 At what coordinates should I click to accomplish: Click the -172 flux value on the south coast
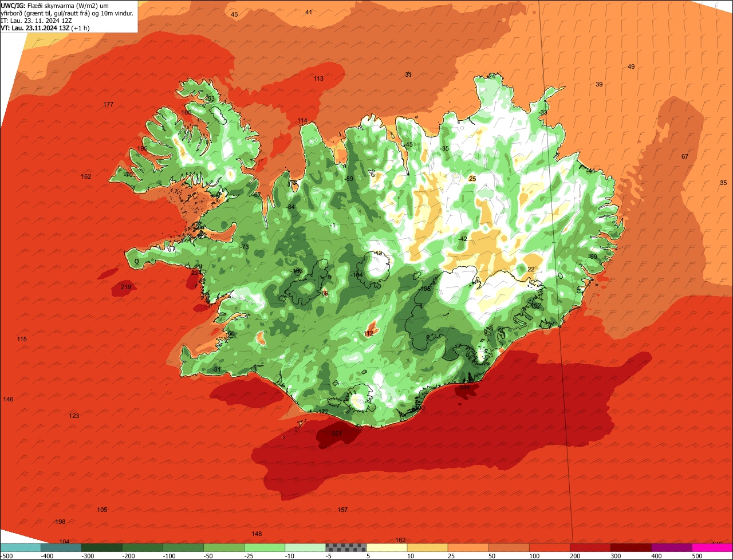[x=322, y=412]
